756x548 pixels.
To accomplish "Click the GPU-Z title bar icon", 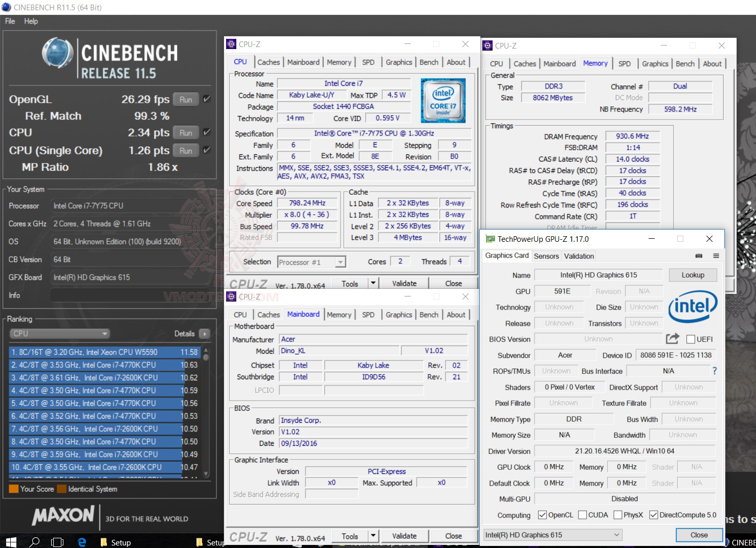I will point(491,239).
